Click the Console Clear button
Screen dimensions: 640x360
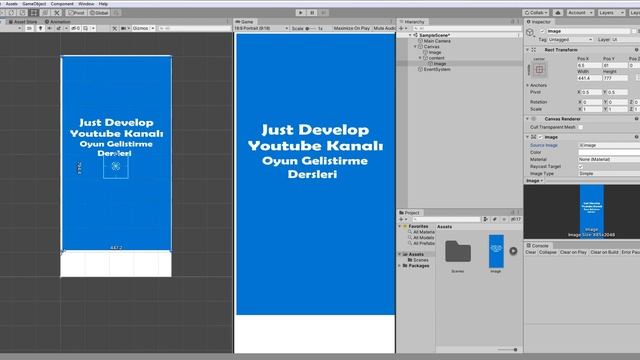coord(530,252)
